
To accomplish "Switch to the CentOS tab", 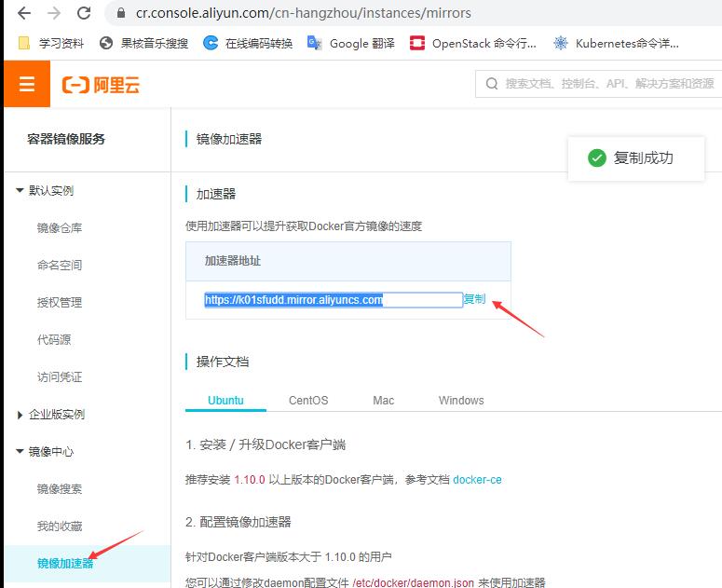I will pyautogui.click(x=308, y=400).
